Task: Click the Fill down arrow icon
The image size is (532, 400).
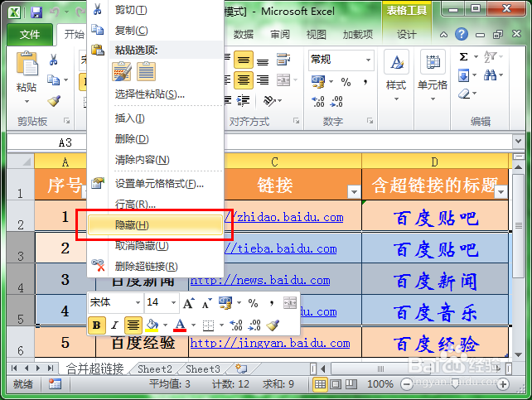Action: (x=463, y=75)
